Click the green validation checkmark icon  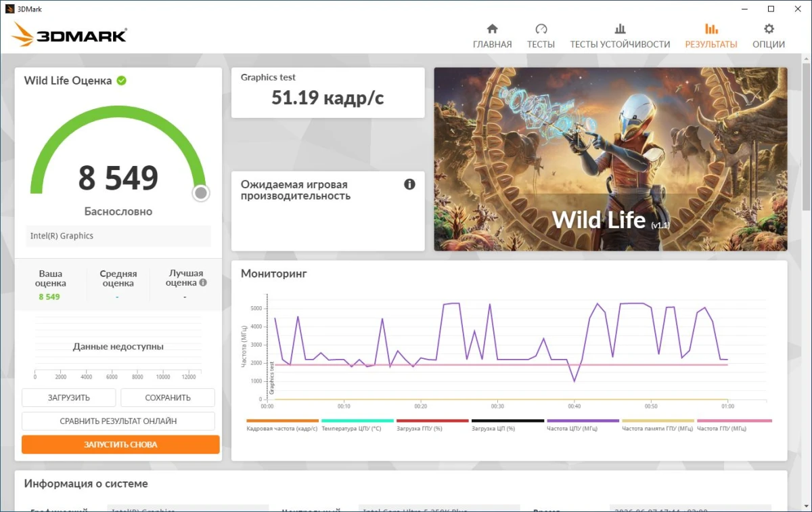(121, 81)
